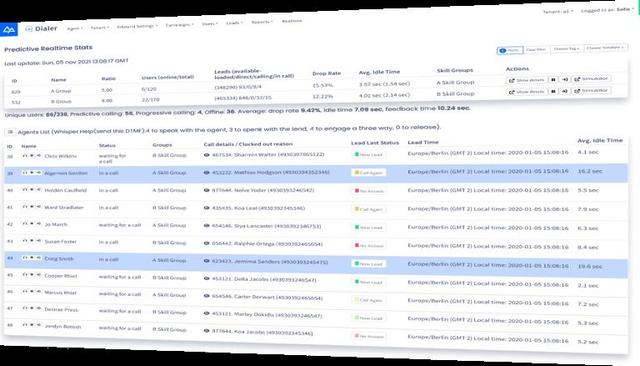This screenshot has width=640, height=366.
Task: Click the eye icon beside Siya Lancaster
Action: click(x=207, y=225)
